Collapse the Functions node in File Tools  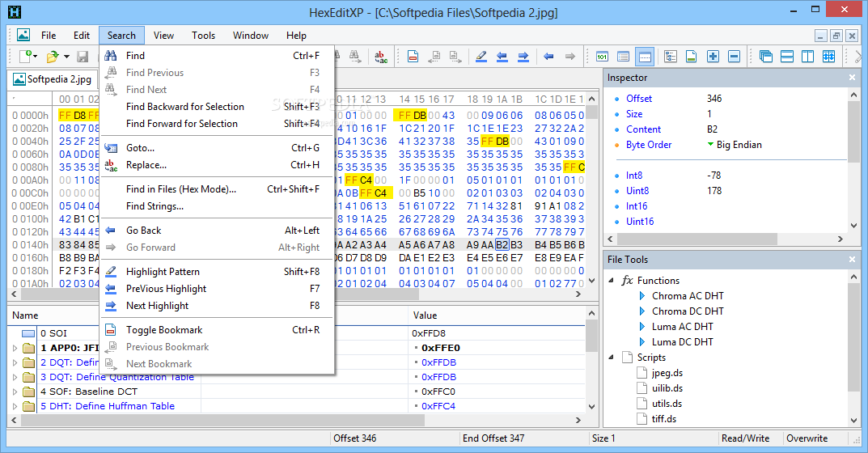coord(611,280)
